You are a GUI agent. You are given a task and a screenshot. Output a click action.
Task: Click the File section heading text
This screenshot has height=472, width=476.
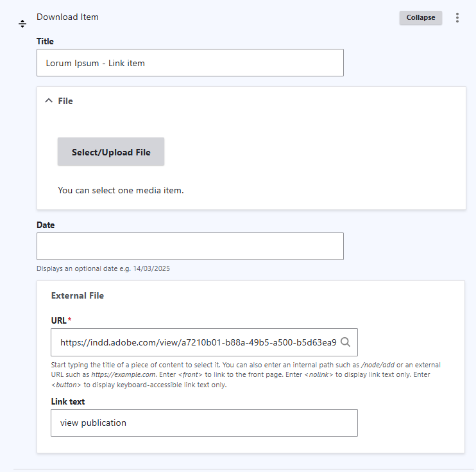point(65,101)
